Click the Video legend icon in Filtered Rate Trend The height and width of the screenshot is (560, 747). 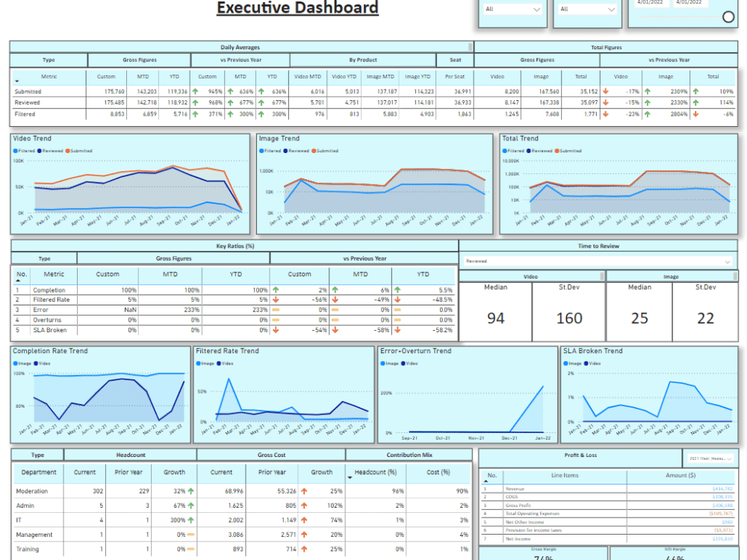point(220,364)
